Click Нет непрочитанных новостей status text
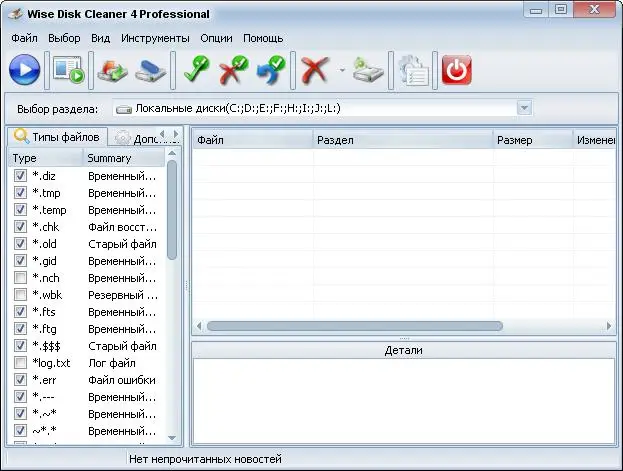The height and width of the screenshot is (471, 623). (205, 459)
